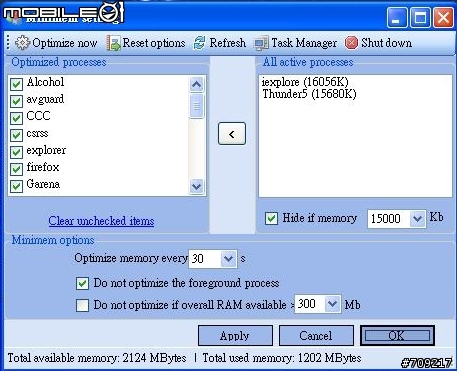Click Total available memory status text
This screenshot has height=371, width=457.
pyautogui.click(x=97, y=358)
